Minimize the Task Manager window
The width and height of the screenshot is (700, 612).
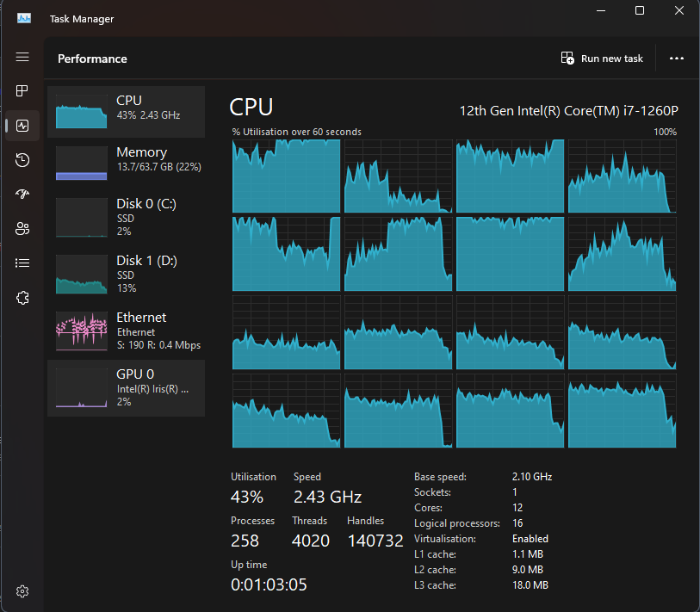pos(601,10)
